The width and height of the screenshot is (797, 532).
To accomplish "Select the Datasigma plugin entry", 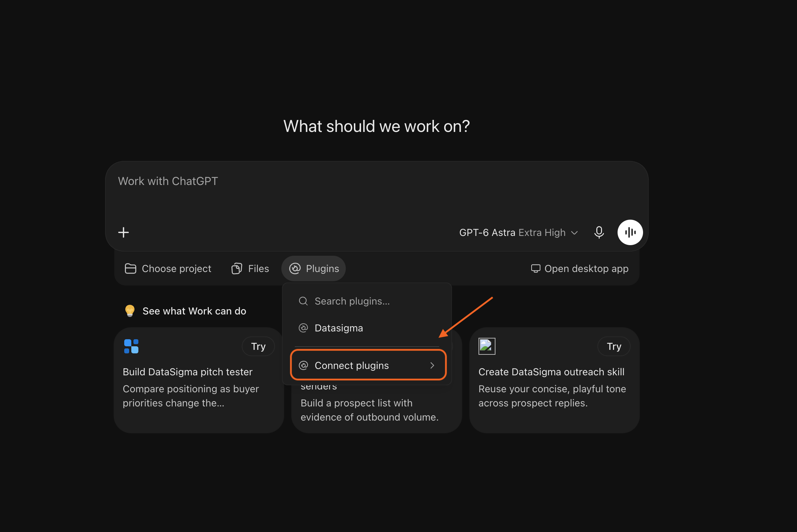I will pyautogui.click(x=367, y=328).
